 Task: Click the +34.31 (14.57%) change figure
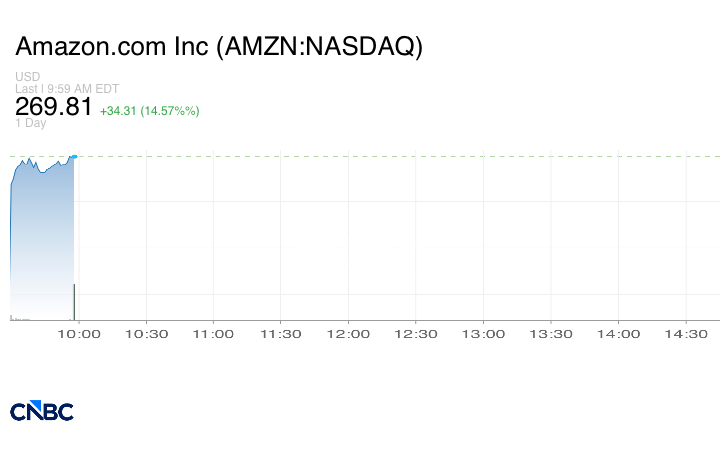pos(150,111)
